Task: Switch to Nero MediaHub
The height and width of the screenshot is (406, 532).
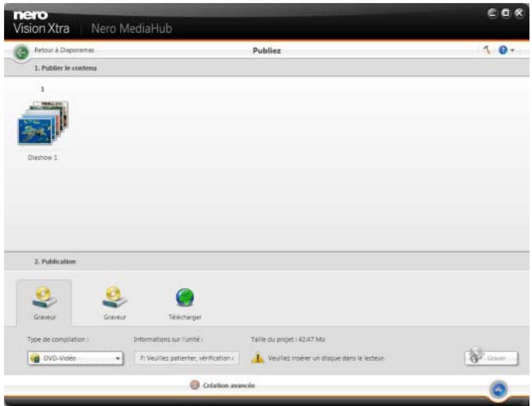Action: (132, 29)
